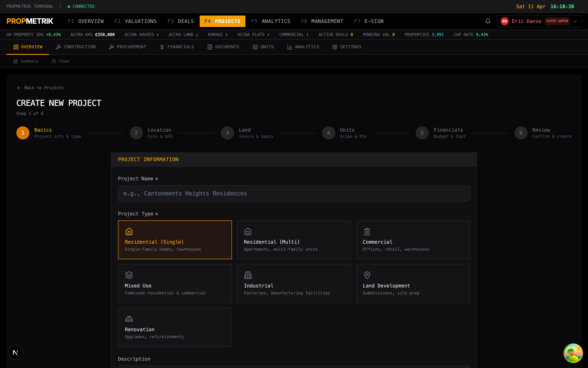Open the Procurement sub-tab

pyautogui.click(x=127, y=47)
